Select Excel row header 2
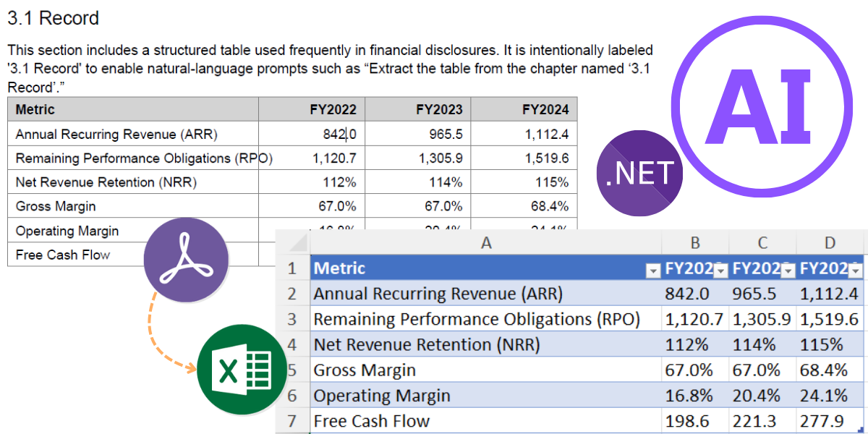This screenshot has width=868, height=434. click(x=292, y=294)
